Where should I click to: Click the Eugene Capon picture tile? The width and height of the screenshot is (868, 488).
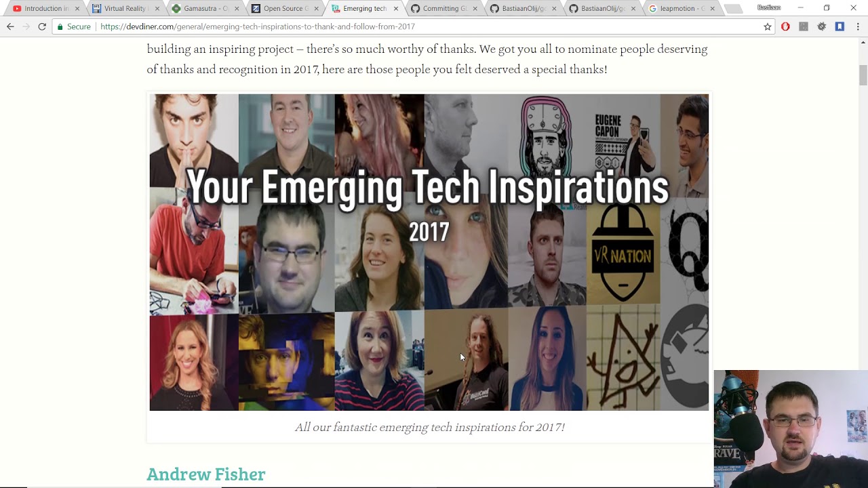(623, 146)
